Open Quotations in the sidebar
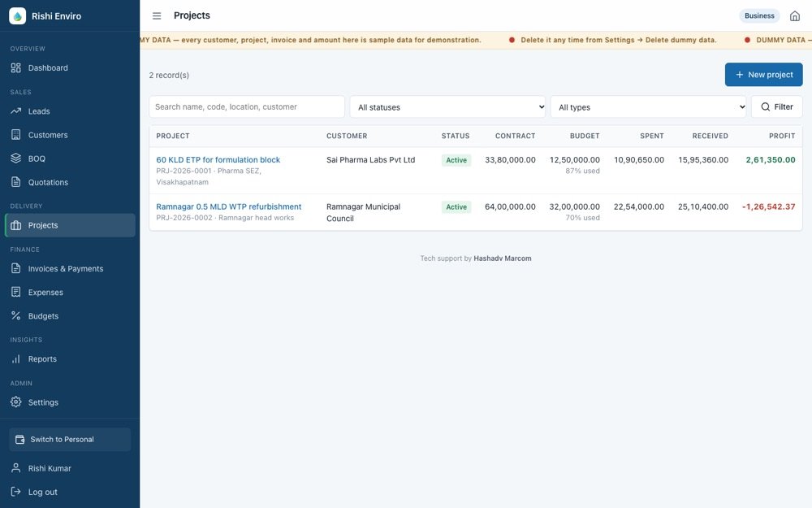Screen dimensions: 812x508 (x=70, y=182)
